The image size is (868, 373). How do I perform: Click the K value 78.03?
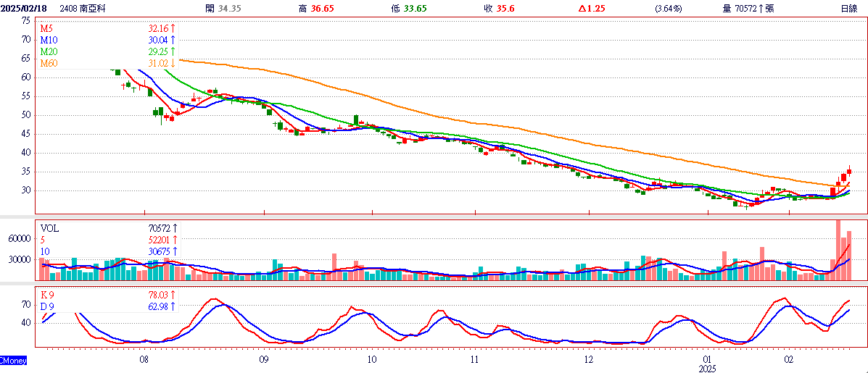tap(158, 295)
